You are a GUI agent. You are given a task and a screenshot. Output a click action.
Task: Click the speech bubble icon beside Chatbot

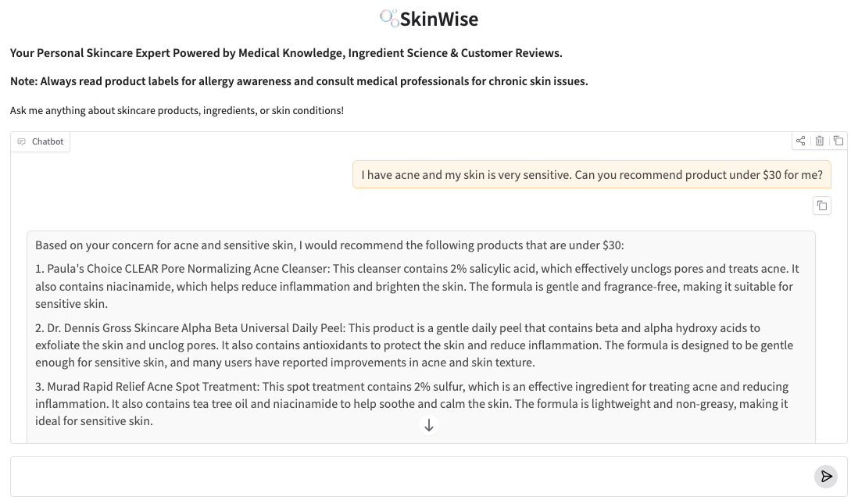(22, 142)
